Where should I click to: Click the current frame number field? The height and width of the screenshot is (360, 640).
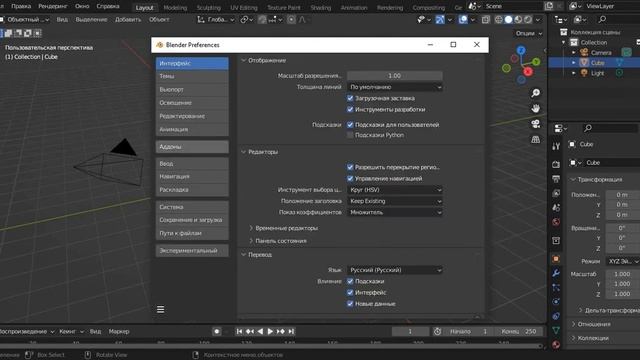[410, 331]
